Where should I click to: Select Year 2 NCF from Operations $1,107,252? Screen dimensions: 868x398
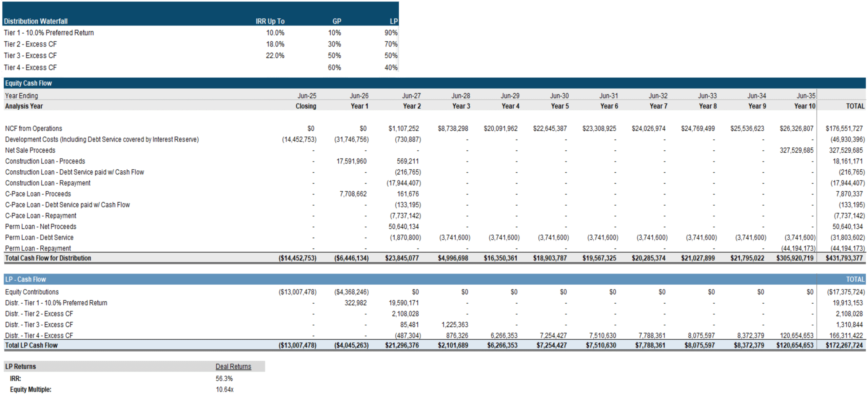click(403, 129)
